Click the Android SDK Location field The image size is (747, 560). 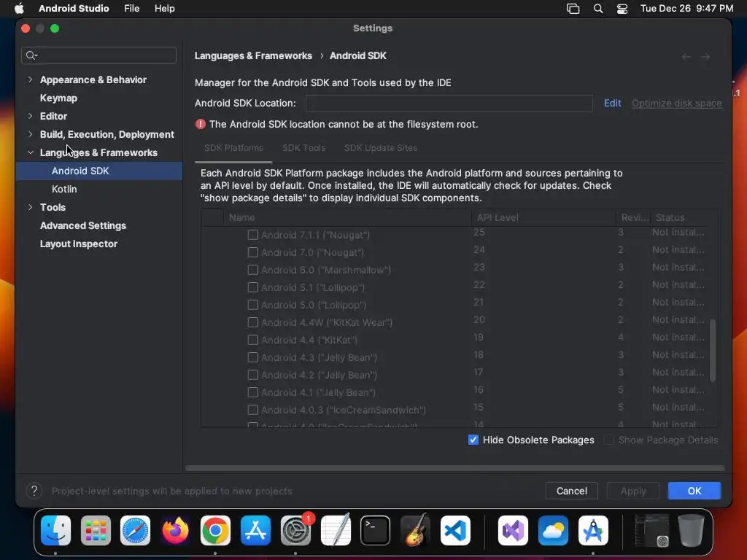pyautogui.click(x=449, y=104)
